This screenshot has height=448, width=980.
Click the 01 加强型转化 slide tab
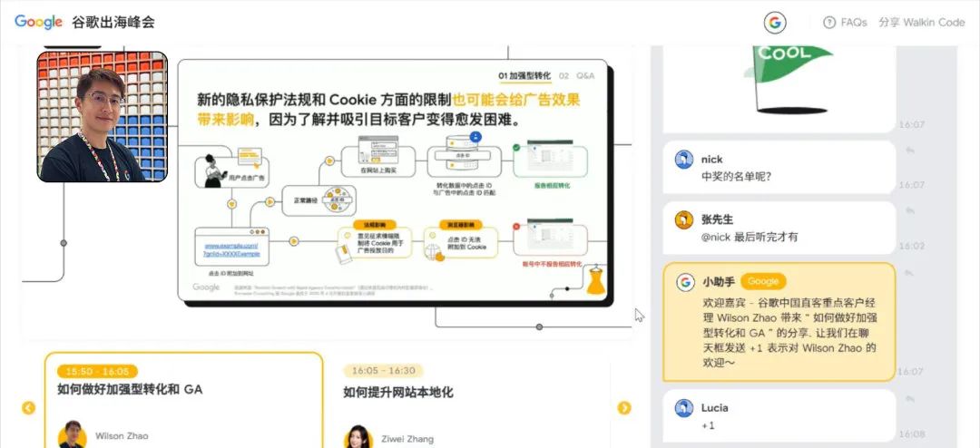pos(524,75)
